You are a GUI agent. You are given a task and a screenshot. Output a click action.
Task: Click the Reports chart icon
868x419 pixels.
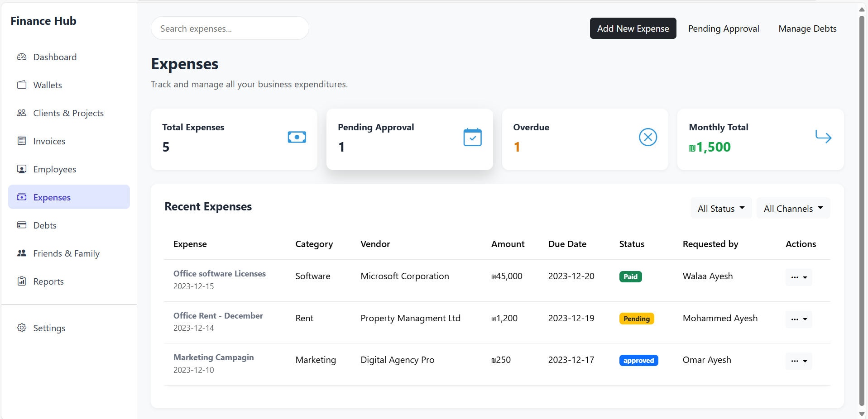pyautogui.click(x=22, y=281)
